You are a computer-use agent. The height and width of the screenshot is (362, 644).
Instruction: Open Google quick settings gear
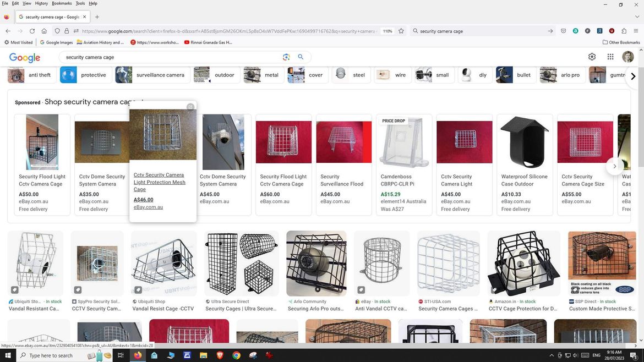pyautogui.click(x=592, y=57)
